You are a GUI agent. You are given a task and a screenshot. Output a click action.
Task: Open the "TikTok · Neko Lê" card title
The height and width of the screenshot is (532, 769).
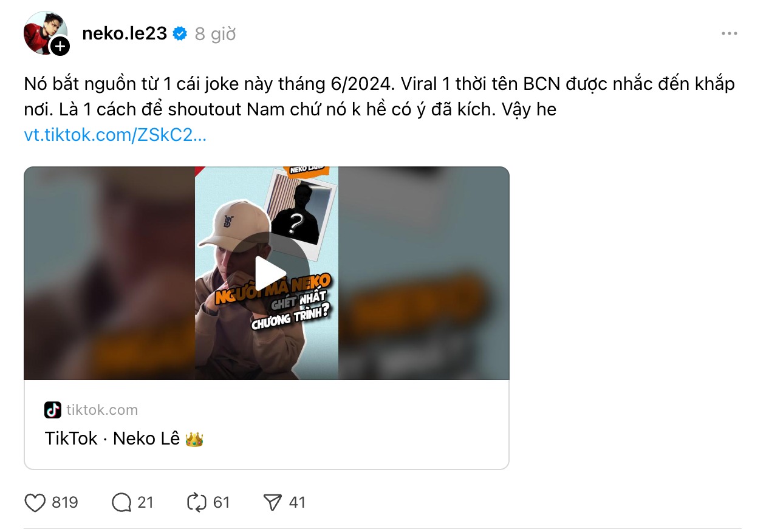tap(124, 438)
